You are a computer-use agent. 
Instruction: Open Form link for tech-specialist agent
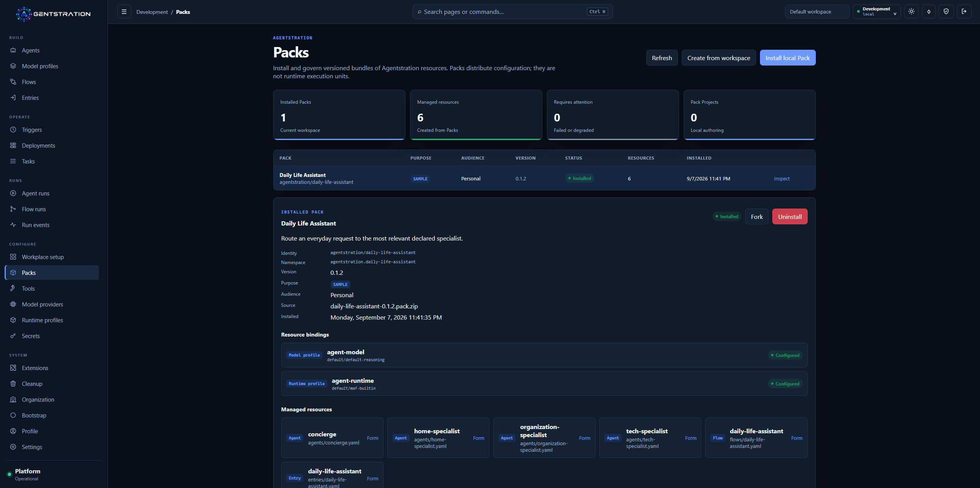click(x=690, y=438)
